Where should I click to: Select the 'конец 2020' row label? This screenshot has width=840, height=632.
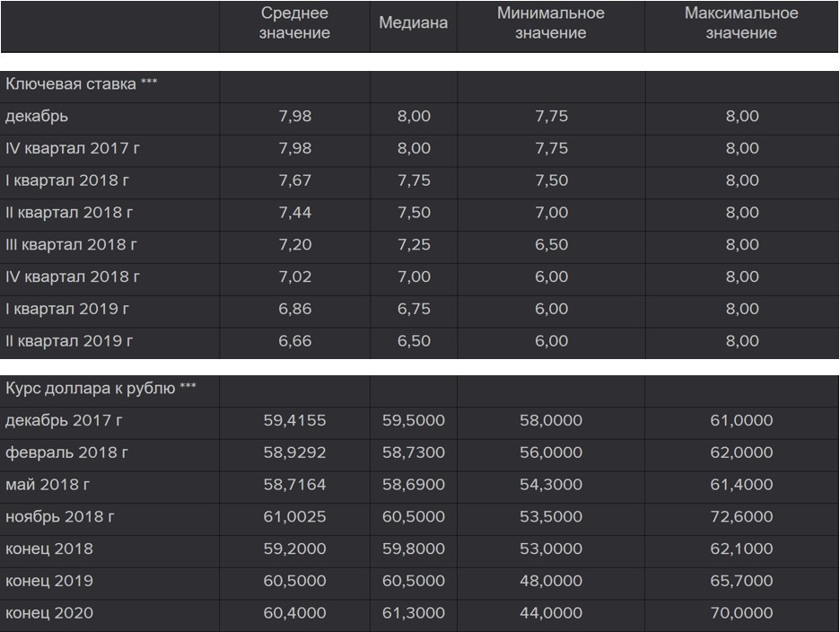[x=49, y=613]
